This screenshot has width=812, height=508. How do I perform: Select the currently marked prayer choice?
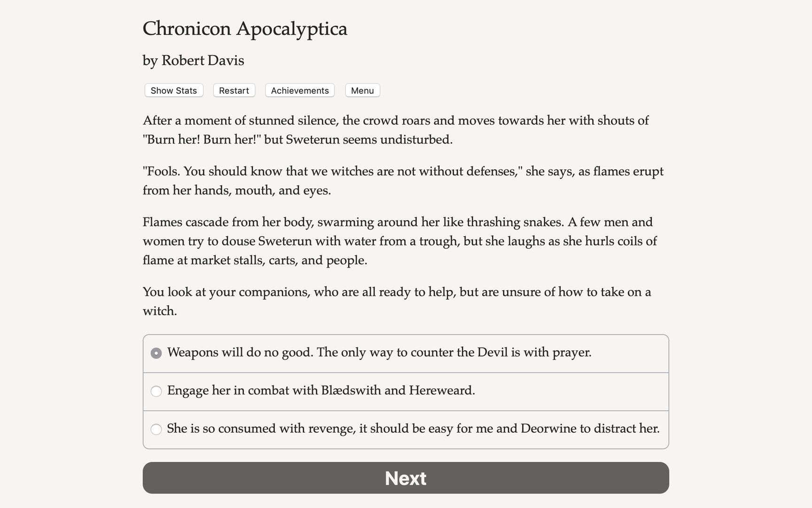(x=156, y=353)
